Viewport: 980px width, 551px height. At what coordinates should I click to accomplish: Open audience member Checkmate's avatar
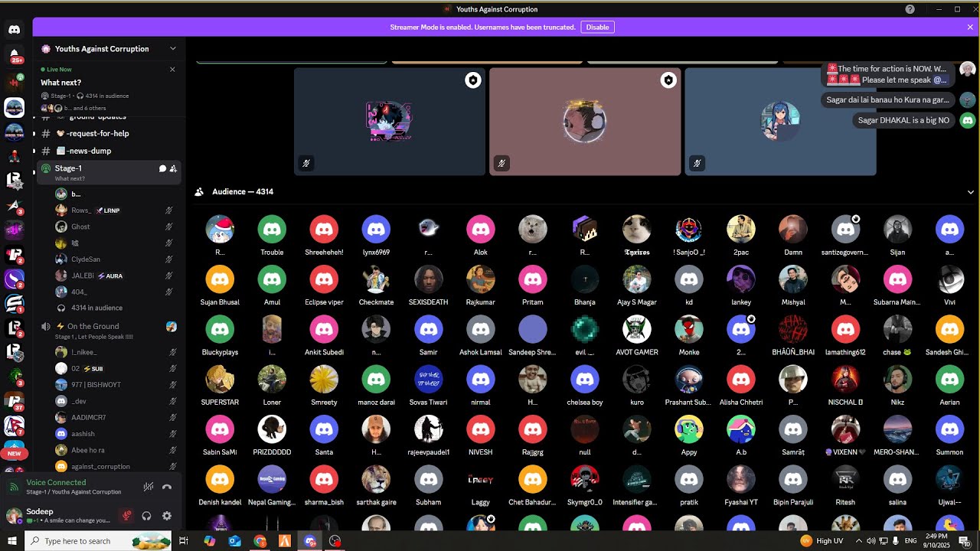click(376, 279)
